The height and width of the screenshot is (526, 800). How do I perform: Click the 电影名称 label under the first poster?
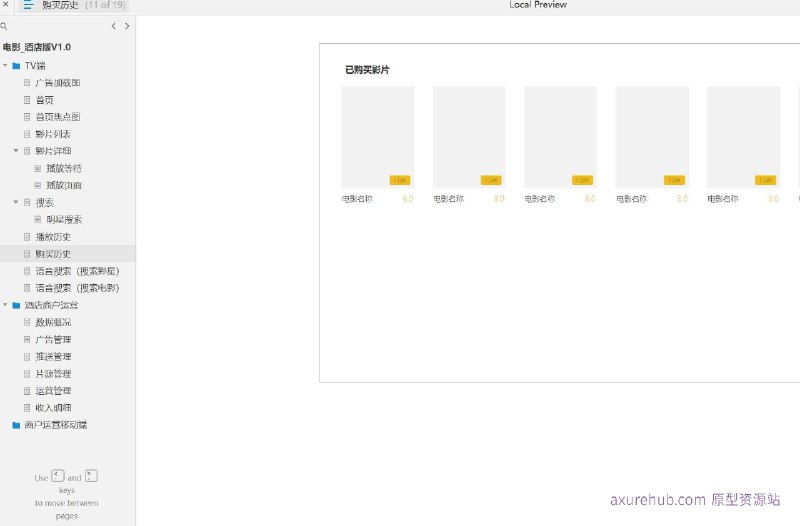click(357, 199)
